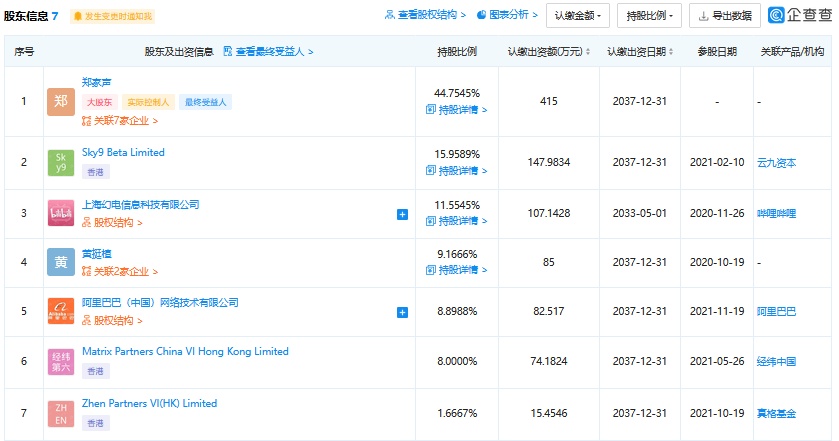Click the bilibili logo for 上海幻电信息科技

pos(60,213)
